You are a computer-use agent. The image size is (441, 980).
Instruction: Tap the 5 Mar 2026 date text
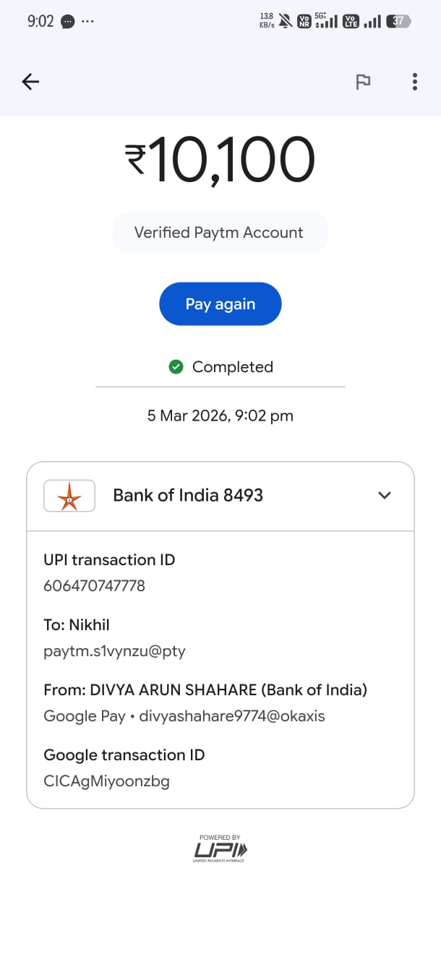tap(220, 416)
